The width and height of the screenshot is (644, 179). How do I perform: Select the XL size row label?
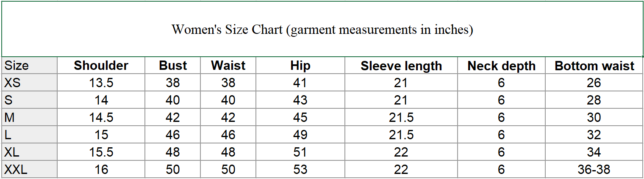[29, 152]
